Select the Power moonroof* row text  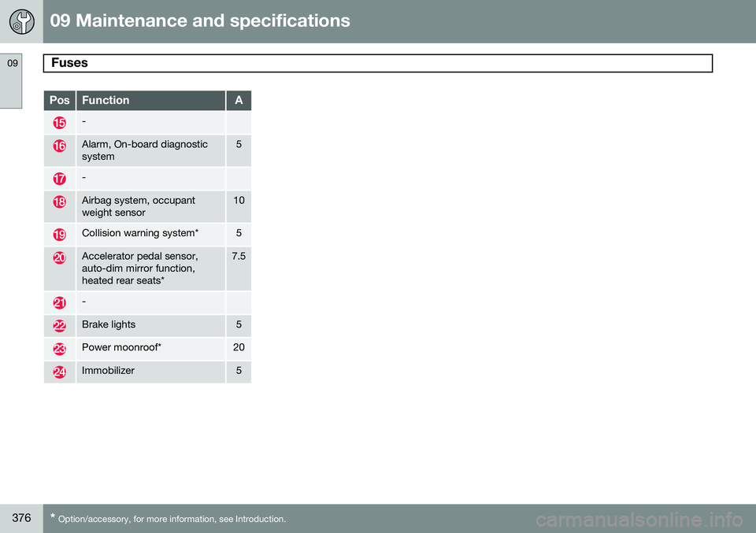[121, 347]
